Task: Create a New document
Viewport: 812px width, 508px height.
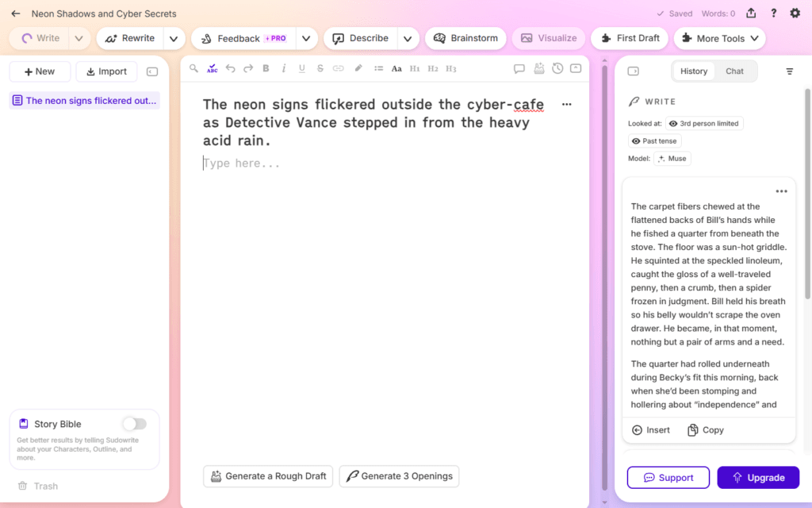Action: click(x=40, y=71)
